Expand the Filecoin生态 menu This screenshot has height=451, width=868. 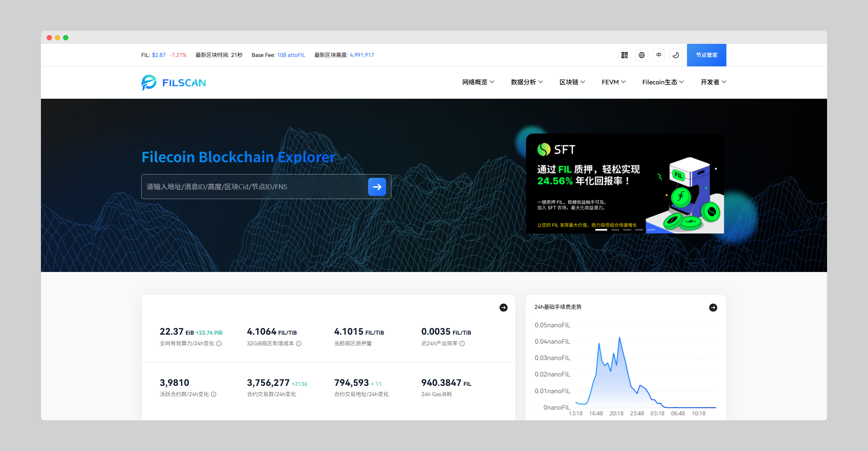click(663, 82)
